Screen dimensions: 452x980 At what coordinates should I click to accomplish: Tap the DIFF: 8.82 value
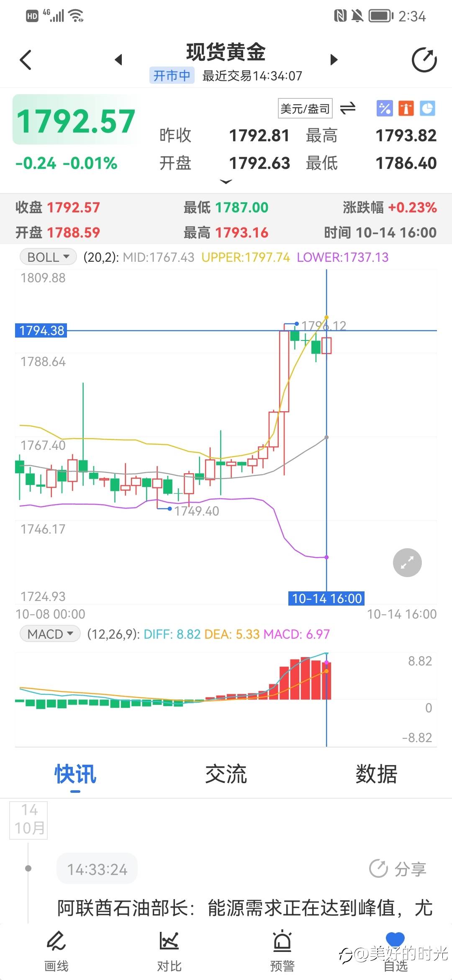click(x=172, y=634)
